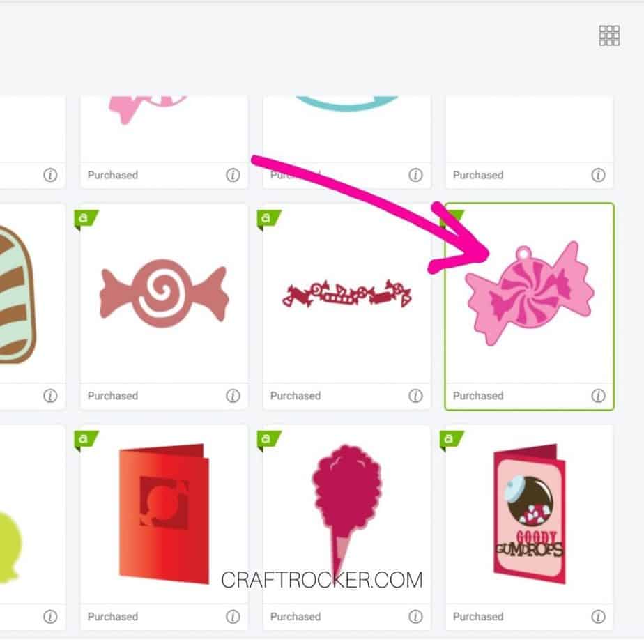Select the dark red candy border image
644x644 pixels.
346,293
